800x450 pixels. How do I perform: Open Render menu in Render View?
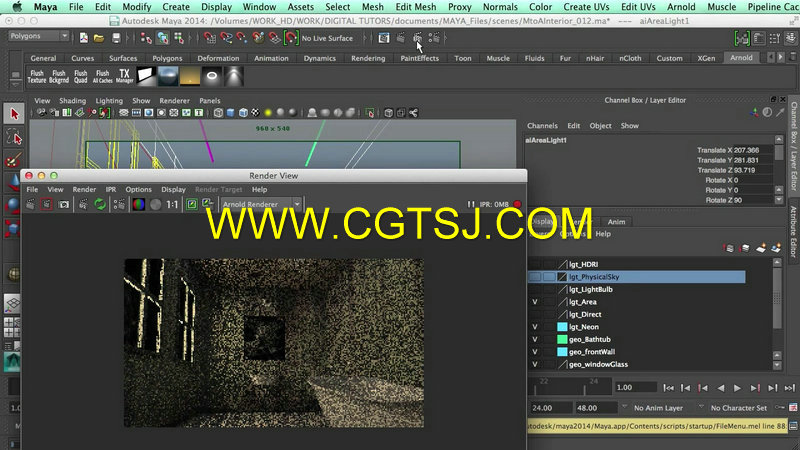tap(84, 189)
